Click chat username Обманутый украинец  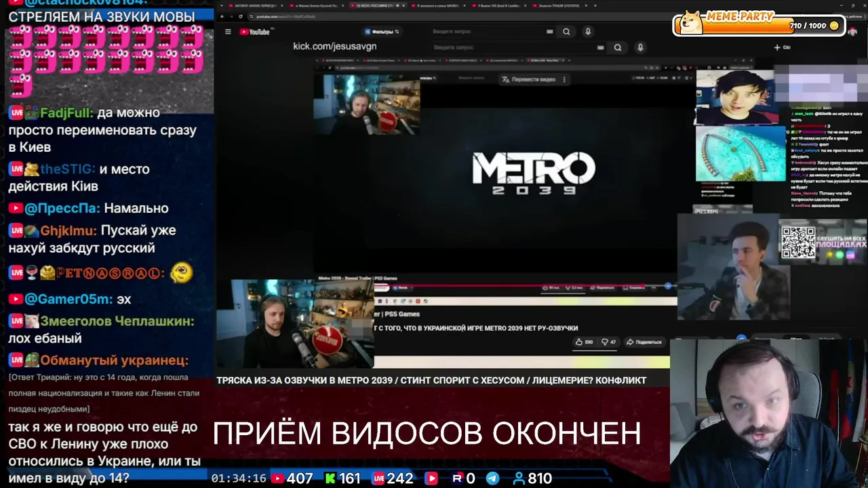pyautogui.click(x=114, y=361)
